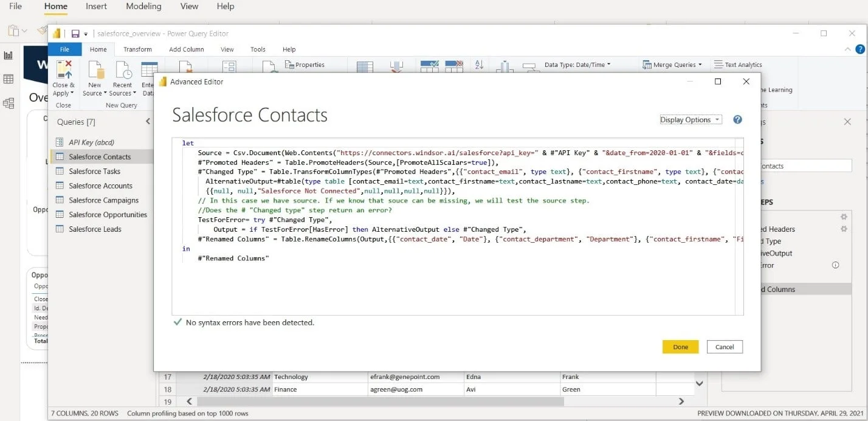The image size is (868, 421).
Task: Click the Enter Data table icon
Action: coord(149,69)
